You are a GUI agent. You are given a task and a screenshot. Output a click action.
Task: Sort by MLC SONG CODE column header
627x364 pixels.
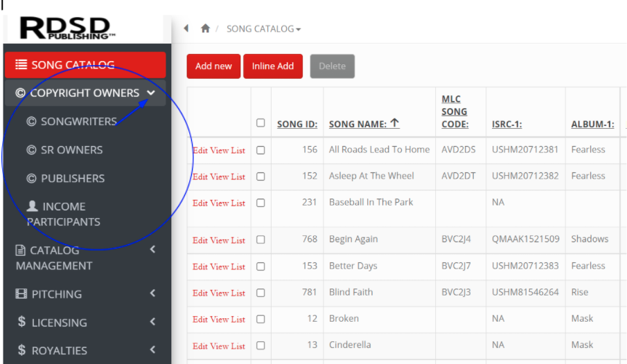click(454, 111)
